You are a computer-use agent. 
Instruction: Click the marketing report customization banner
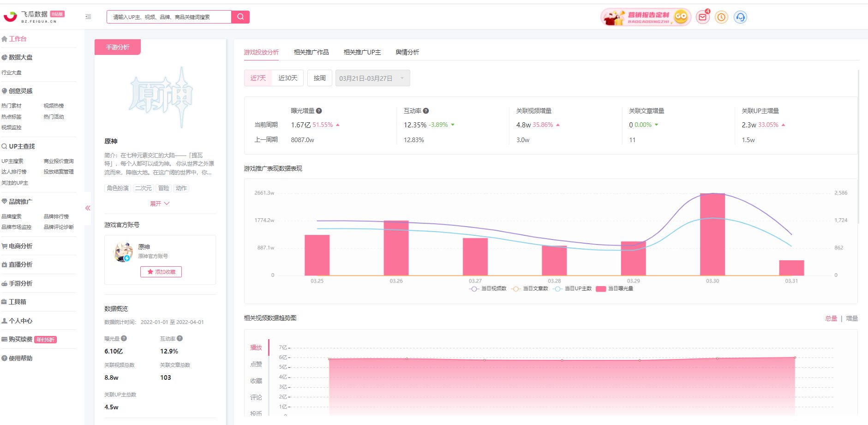click(646, 18)
